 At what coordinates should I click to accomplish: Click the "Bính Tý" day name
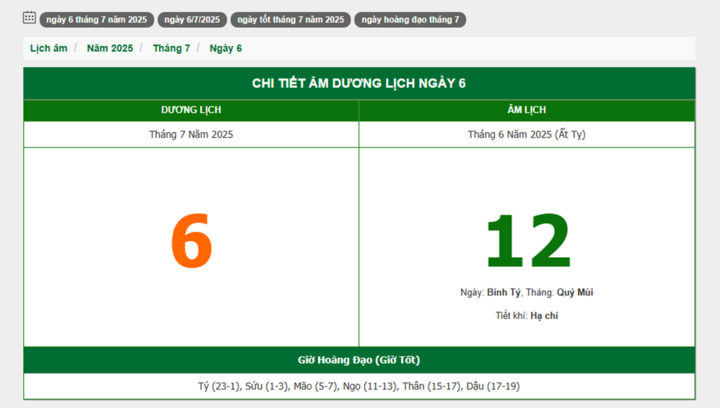503,292
